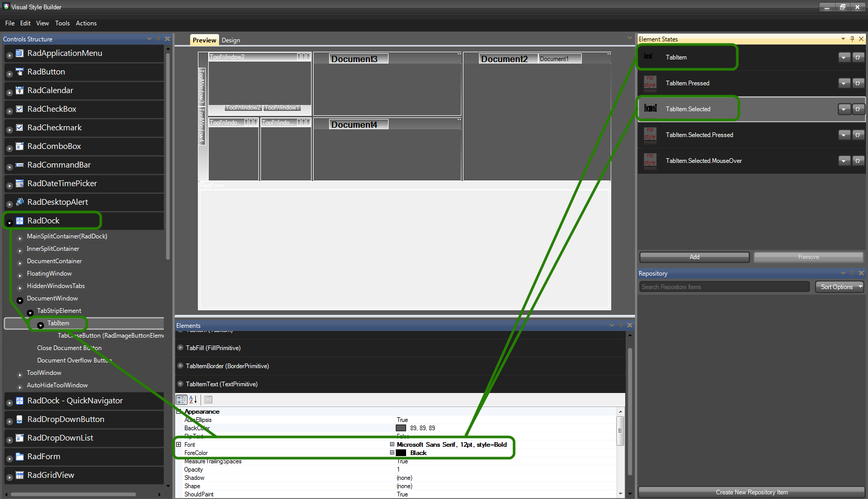Expand TabFill (FillPrimitive) element
This screenshot has height=499, width=868.
(x=180, y=347)
